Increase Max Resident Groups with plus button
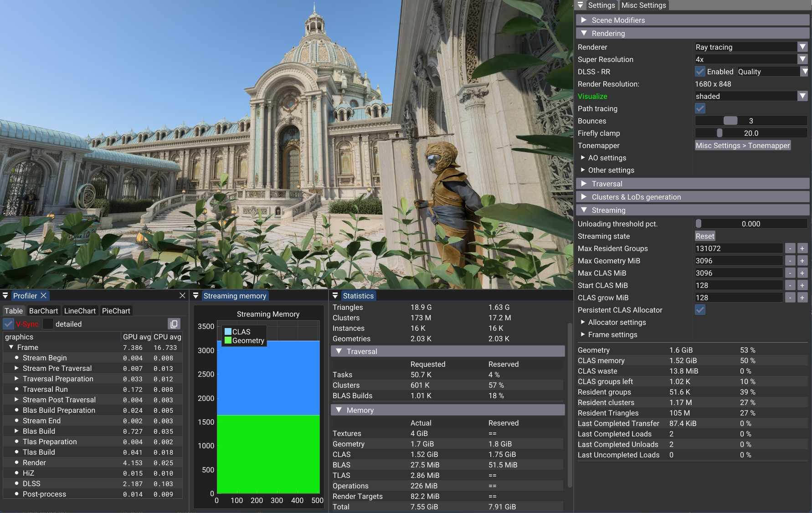 click(802, 248)
